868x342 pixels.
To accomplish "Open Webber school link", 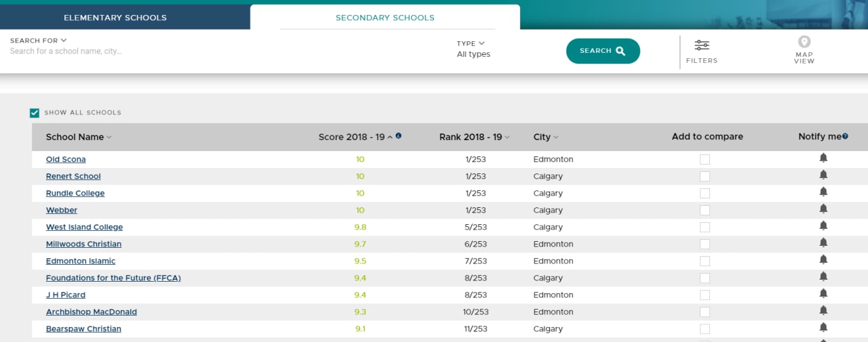I will tap(62, 210).
